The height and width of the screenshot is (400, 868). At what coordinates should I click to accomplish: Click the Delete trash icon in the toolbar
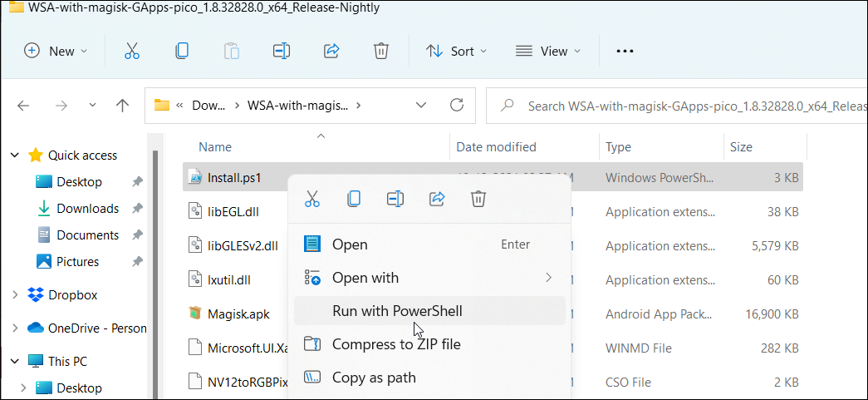tap(381, 51)
